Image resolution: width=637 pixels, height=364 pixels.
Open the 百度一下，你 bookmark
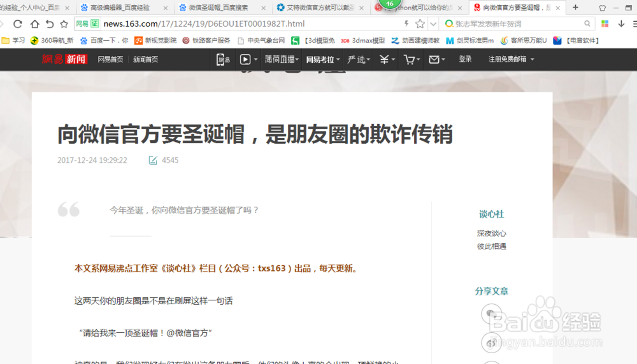(x=104, y=41)
